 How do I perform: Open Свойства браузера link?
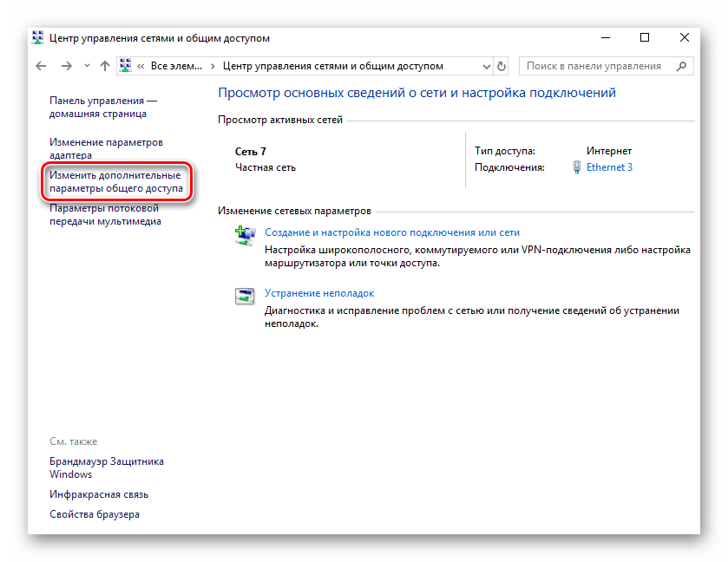point(95,514)
